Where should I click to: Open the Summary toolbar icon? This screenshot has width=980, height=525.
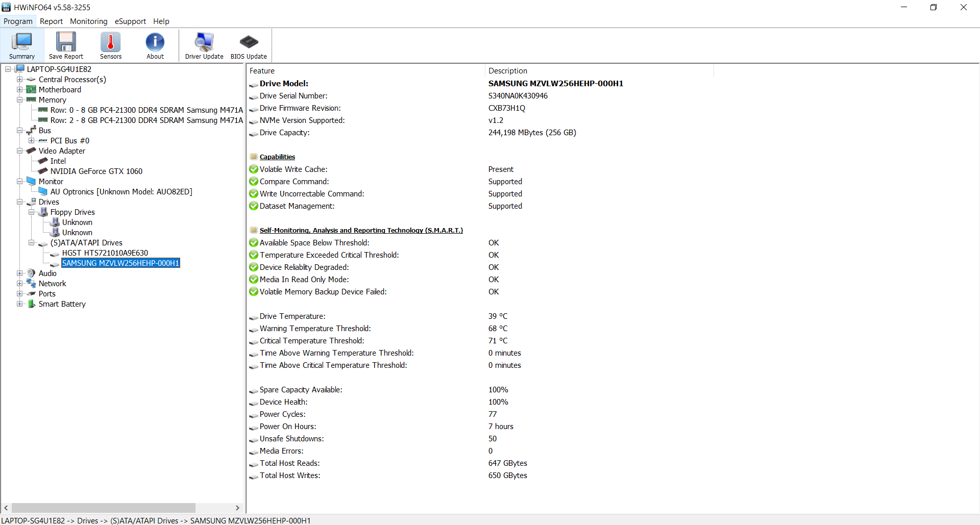pyautogui.click(x=22, y=45)
